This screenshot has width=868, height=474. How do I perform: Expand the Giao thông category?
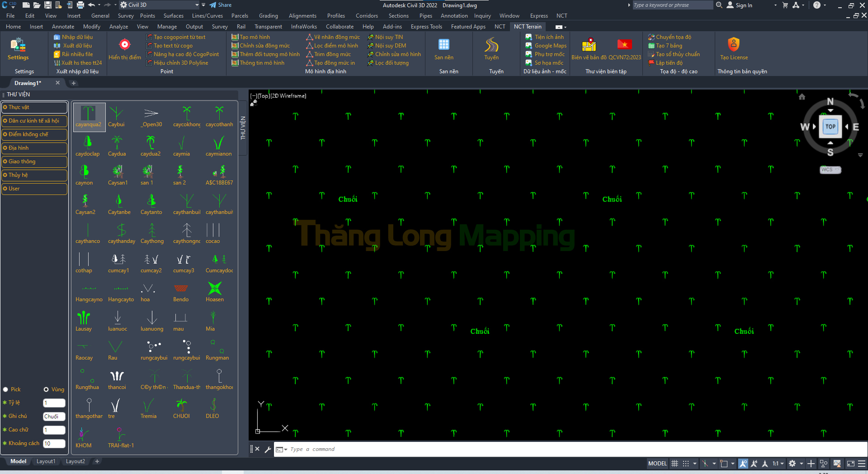pos(34,161)
